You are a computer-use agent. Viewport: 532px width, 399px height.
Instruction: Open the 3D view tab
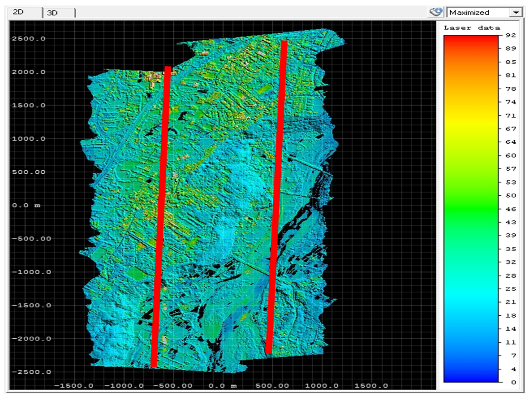(52, 13)
